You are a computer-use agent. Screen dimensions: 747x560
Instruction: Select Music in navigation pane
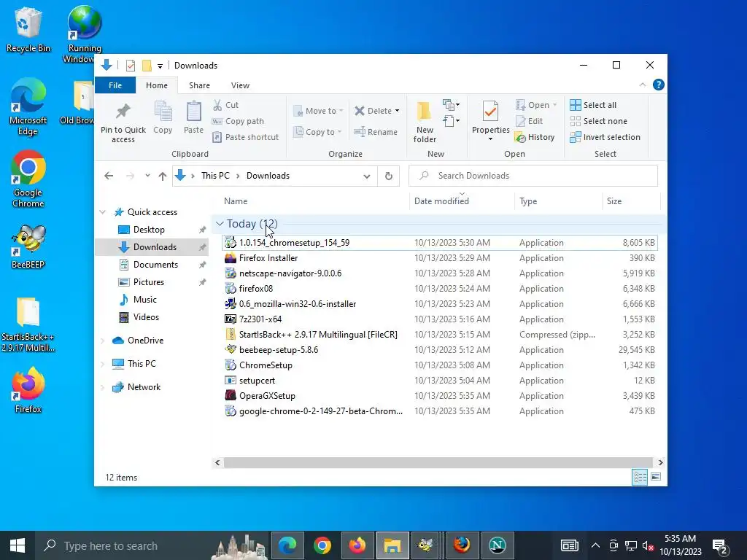[145, 300]
